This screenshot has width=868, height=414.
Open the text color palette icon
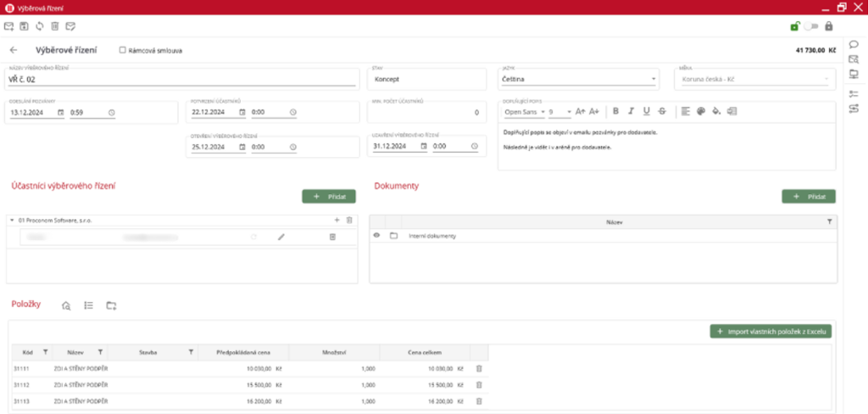tap(701, 111)
